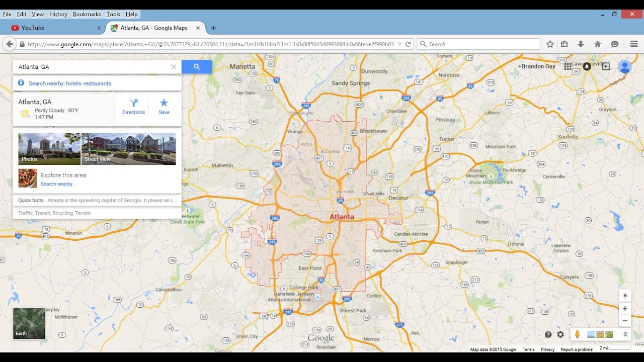644x362 pixels.
Task: Open the Help menu
Action: coord(131,14)
